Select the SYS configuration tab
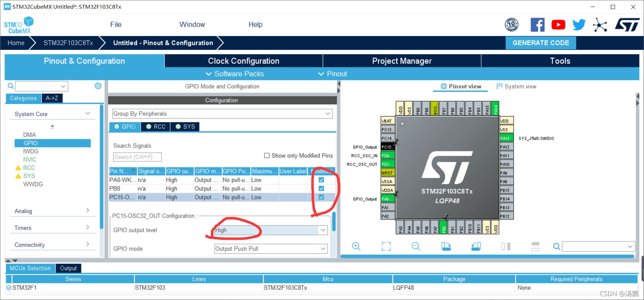 [x=185, y=127]
